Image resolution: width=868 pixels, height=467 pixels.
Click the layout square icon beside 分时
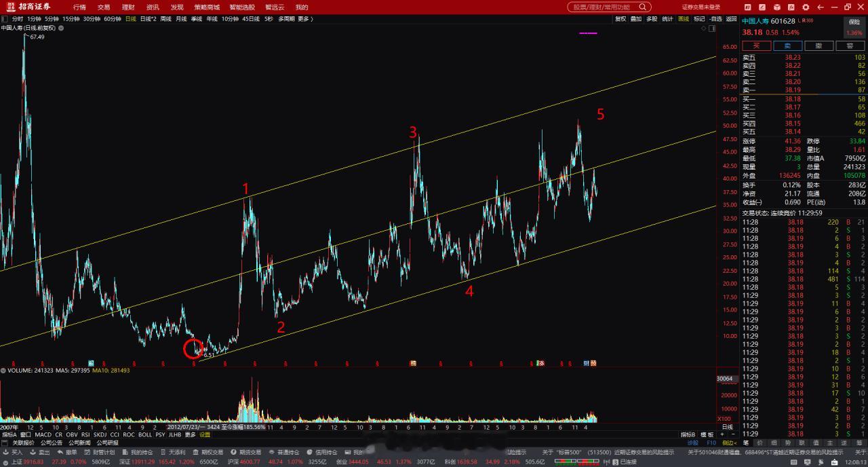click(x=5, y=19)
